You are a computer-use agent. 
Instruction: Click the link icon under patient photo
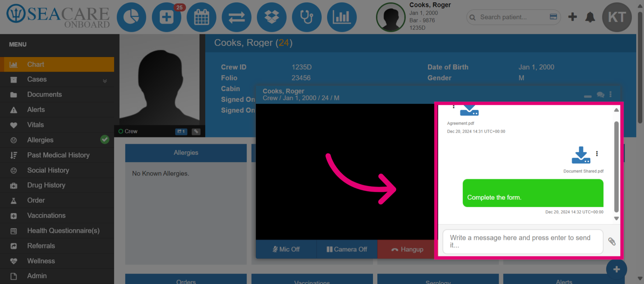click(x=196, y=131)
